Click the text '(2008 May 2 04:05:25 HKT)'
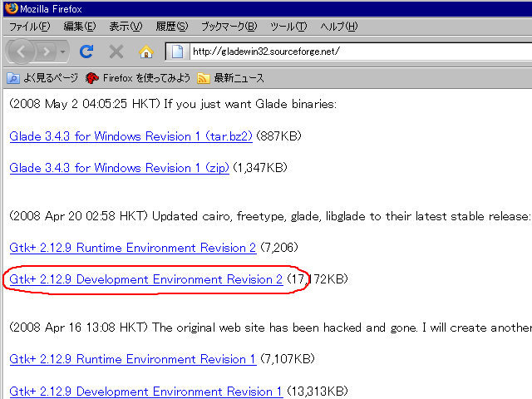 (x=85, y=104)
